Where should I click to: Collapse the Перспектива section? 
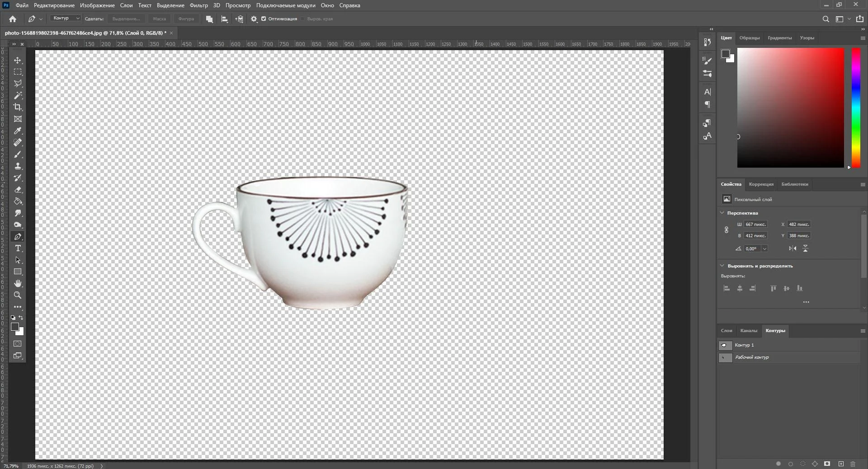722,213
